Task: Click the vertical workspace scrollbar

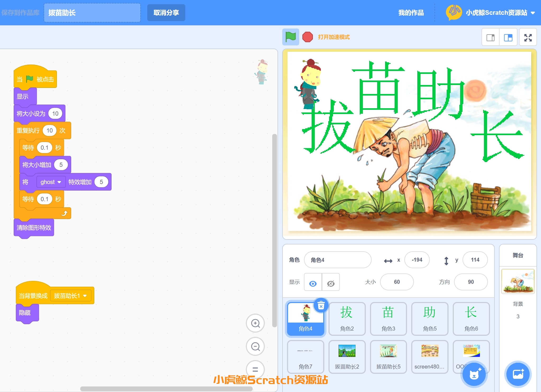Action: 274,230
